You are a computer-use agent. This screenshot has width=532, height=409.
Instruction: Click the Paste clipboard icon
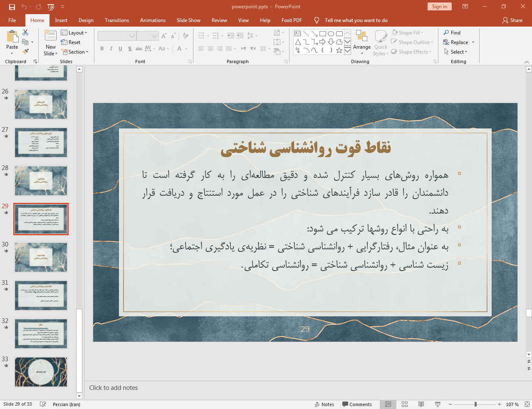(12, 36)
